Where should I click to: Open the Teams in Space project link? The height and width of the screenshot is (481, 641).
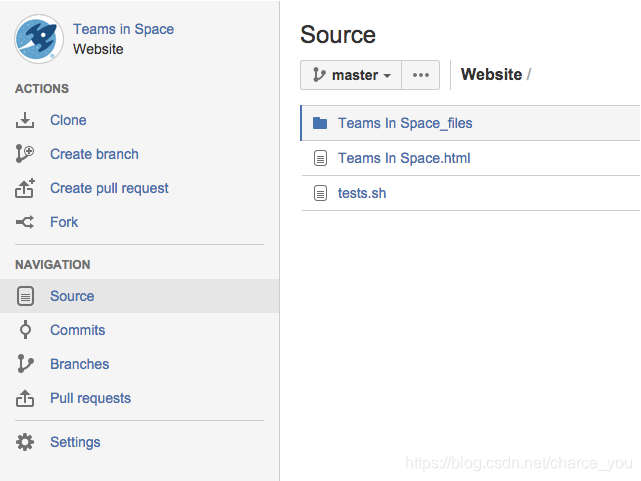coord(123,29)
